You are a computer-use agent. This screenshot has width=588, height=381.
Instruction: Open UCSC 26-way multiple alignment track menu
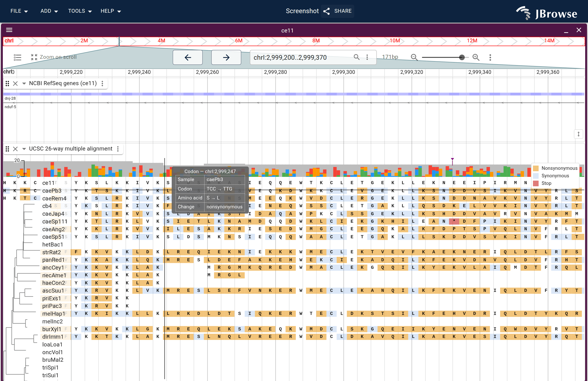coord(118,149)
